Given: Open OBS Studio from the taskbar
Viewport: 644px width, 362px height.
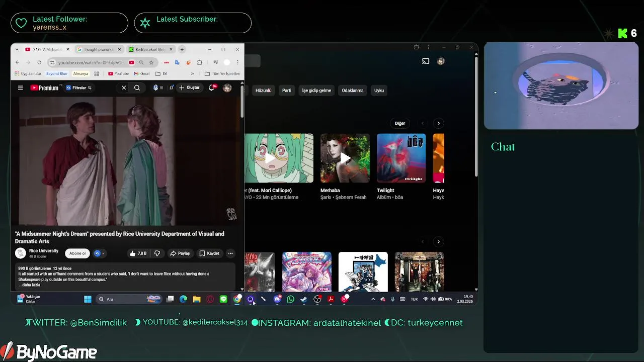Looking at the screenshot, I should coord(317,299).
